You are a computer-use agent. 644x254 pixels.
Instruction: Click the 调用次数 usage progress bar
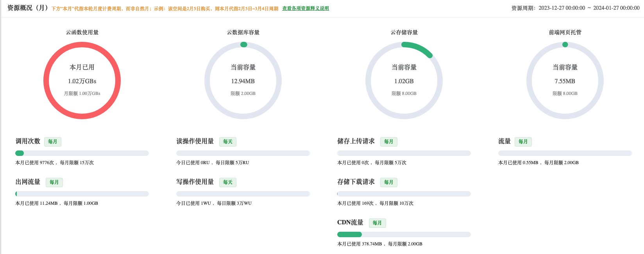(82, 153)
